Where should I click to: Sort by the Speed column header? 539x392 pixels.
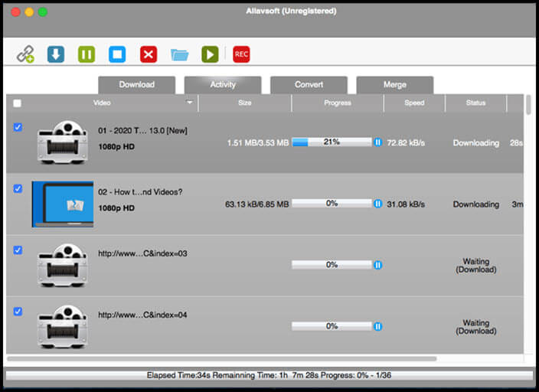pos(414,103)
